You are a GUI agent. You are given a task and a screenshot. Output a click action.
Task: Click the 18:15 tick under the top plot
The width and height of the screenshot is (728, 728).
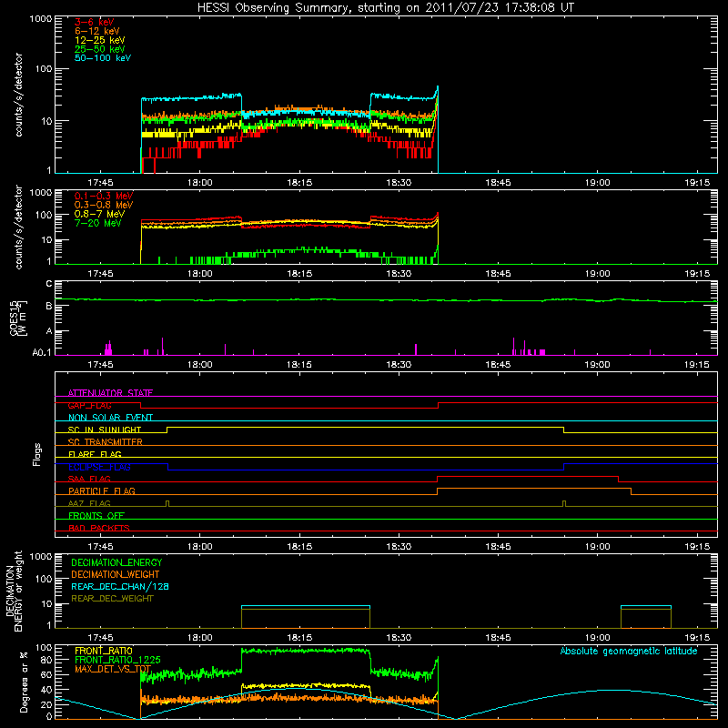(299, 183)
